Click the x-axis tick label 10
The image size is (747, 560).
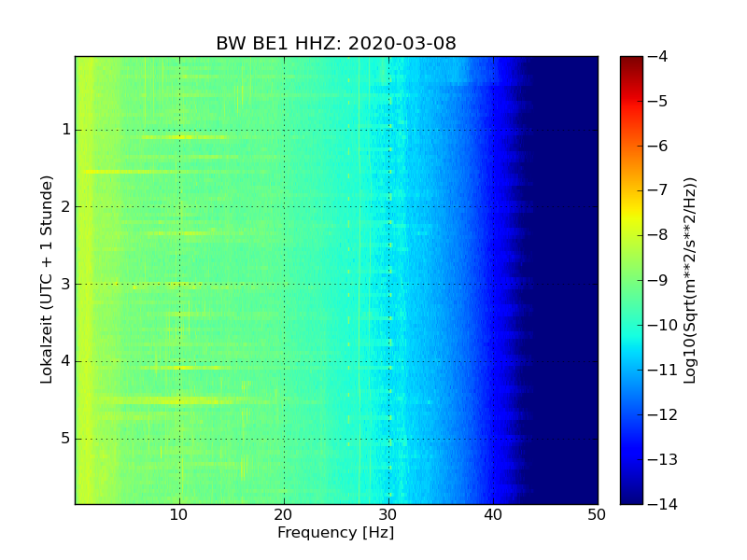179,515
